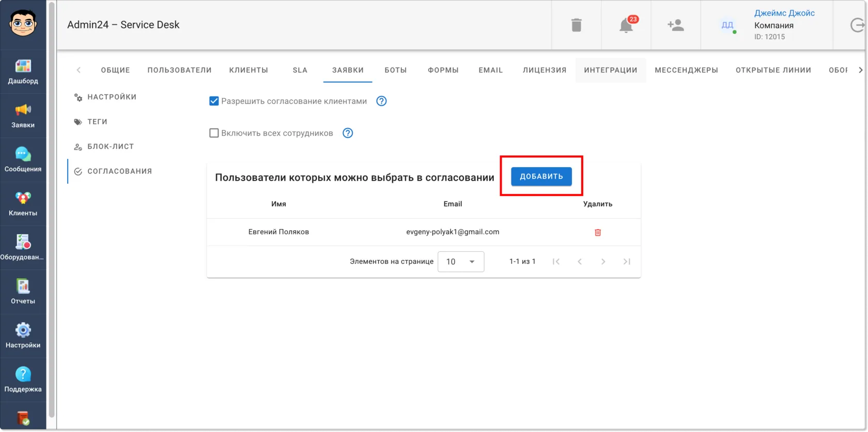Switch to the ИНТЕГРАЦИИ tab
Image resolution: width=868 pixels, height=432 pixels.
[611, 70]
